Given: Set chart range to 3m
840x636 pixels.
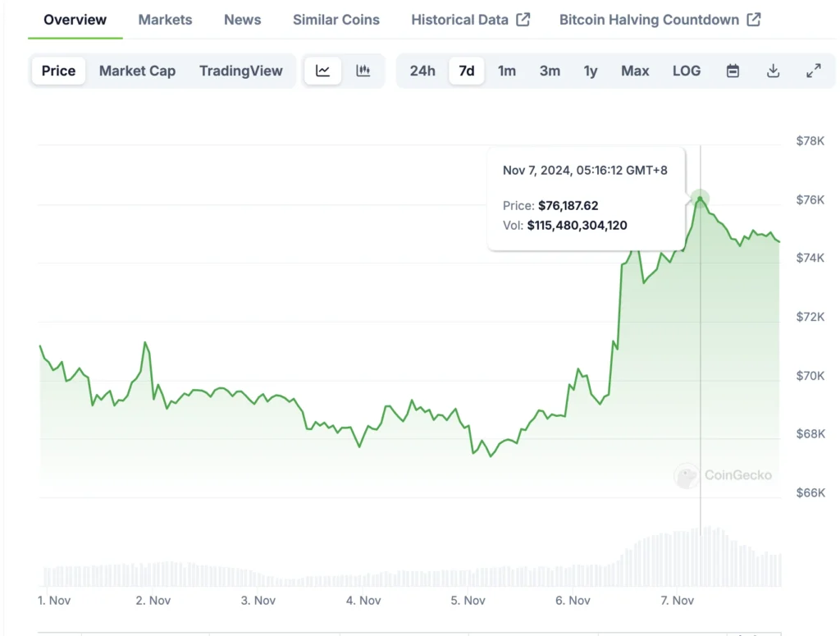Looking at the screenshot, I should [x=550, y=71].
